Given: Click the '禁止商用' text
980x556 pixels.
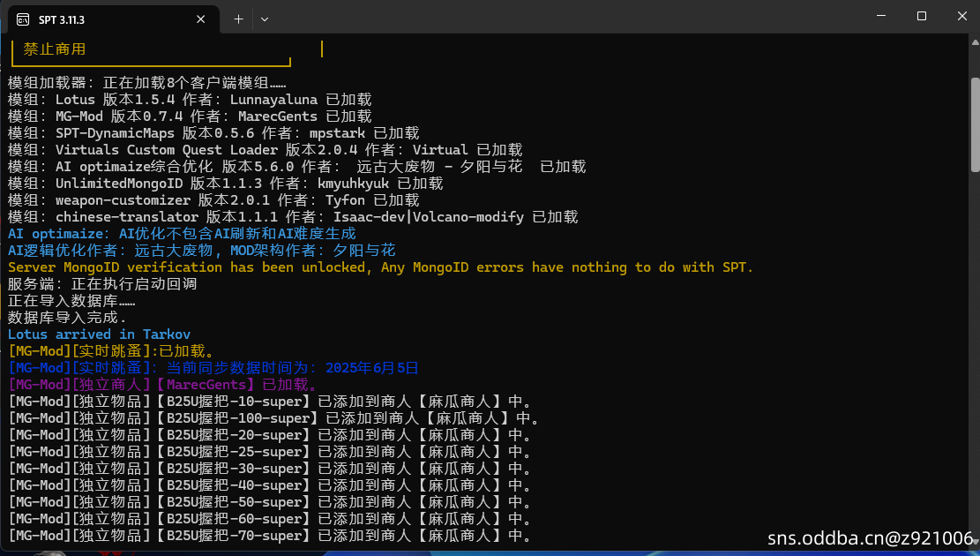Looking at the screenshot, I should 55,49.
